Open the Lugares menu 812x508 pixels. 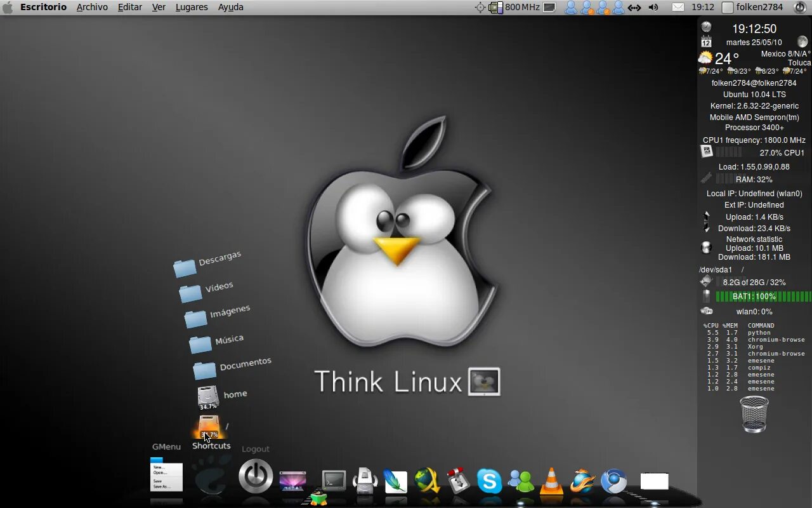pyautogui.click(x=192, y=7)
